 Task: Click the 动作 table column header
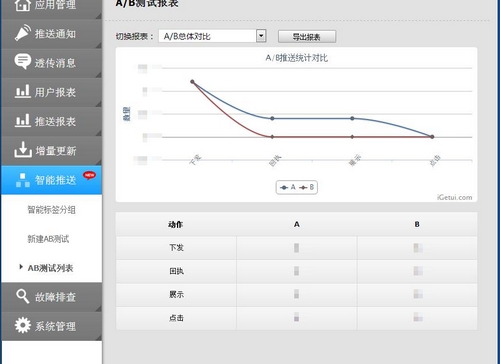tap(176, 224)
